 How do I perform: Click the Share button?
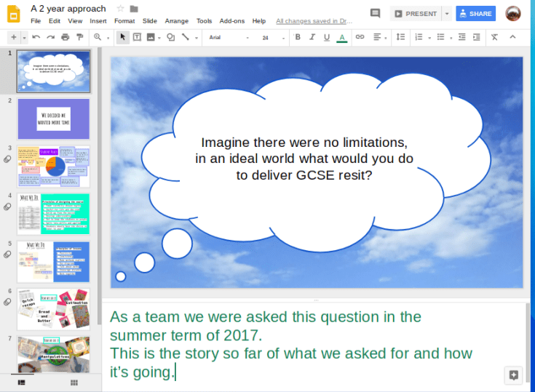(x=475, y=14)
